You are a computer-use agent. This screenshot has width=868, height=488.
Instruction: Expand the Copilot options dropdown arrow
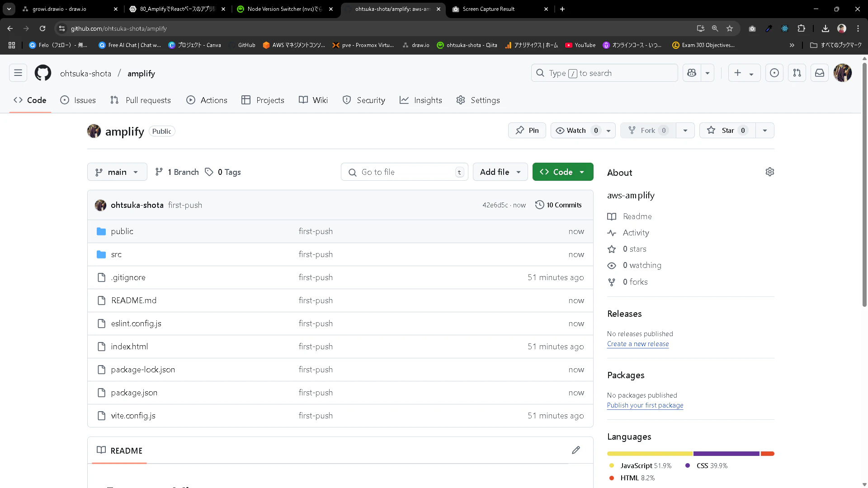(708, 73)
